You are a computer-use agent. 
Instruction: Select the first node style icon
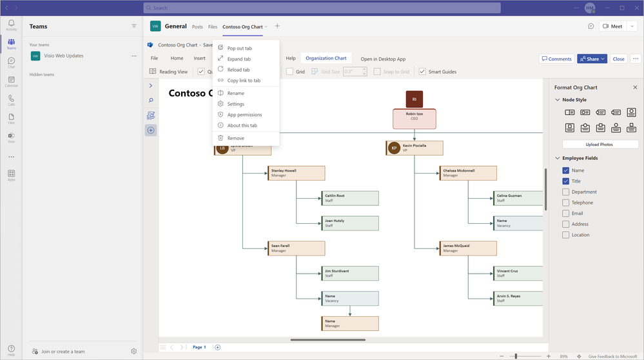[569, 112]
